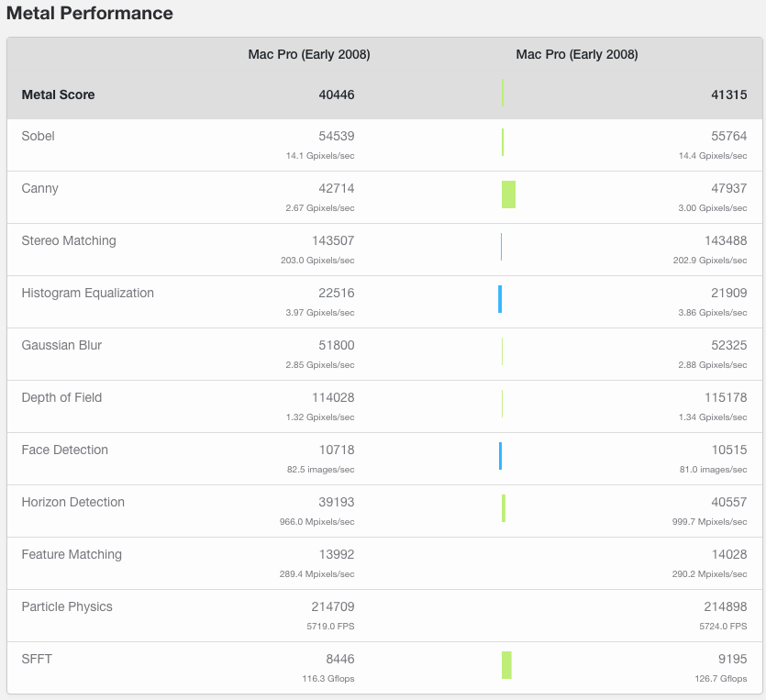Click the Horizon Detection score 40557
The width and height of the screenshot is (766, 700).
(729, 502)
